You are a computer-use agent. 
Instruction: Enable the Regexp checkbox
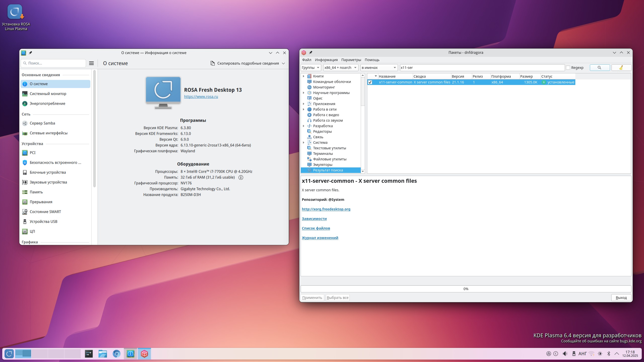568,68
